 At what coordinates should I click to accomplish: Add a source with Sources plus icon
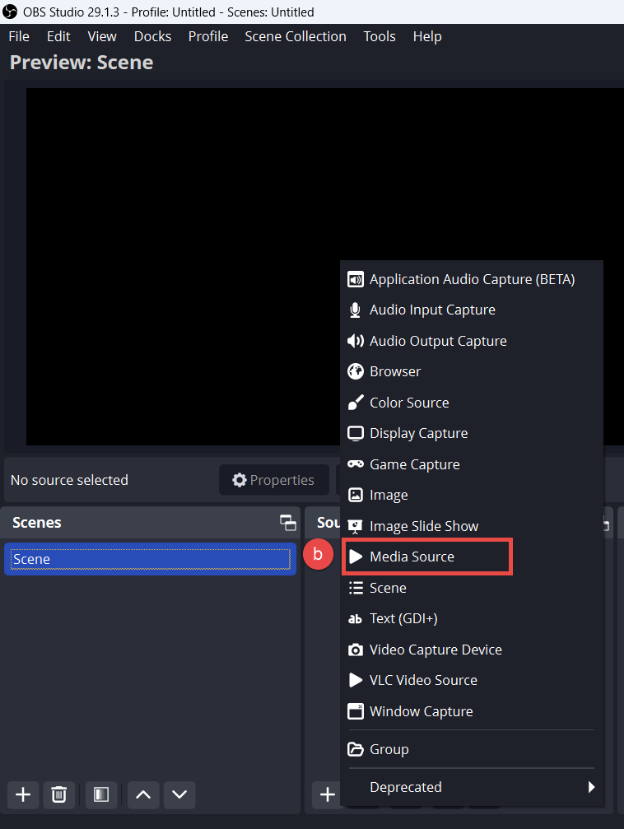327,794
